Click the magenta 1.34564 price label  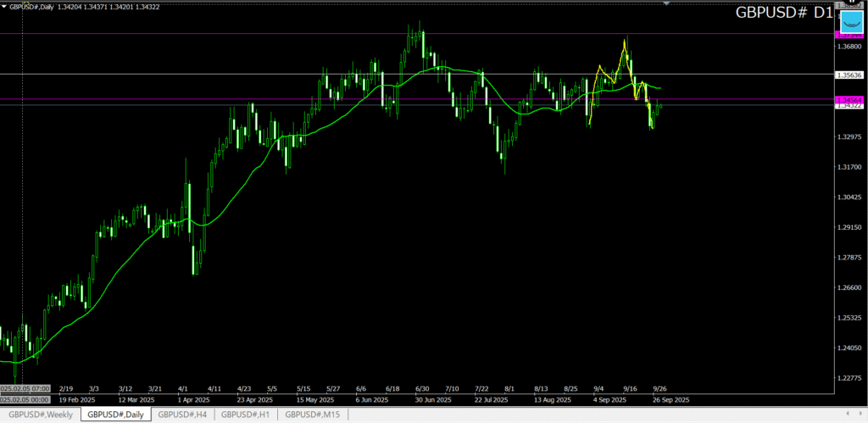click(x=849, y=100)
